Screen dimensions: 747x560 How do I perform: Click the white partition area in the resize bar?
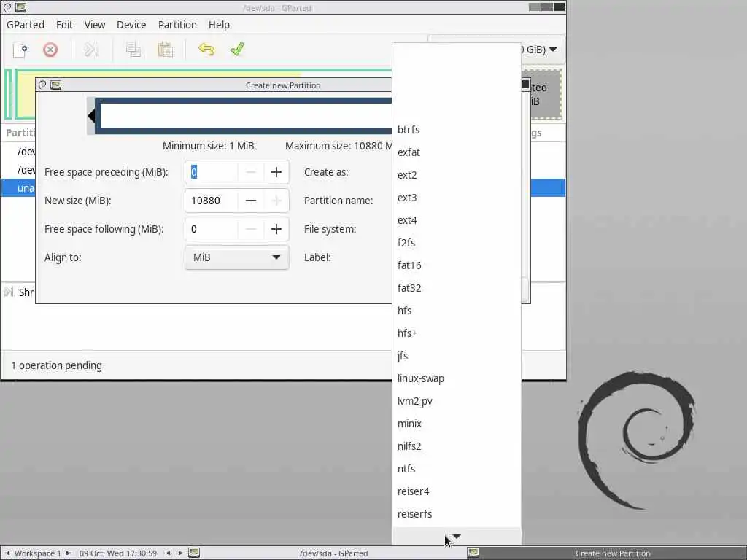tap(246, 116)
